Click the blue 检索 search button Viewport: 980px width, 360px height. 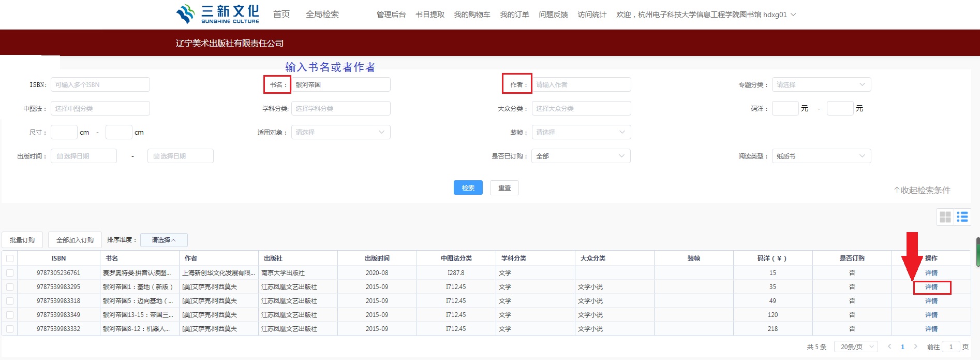pos(468,188)
